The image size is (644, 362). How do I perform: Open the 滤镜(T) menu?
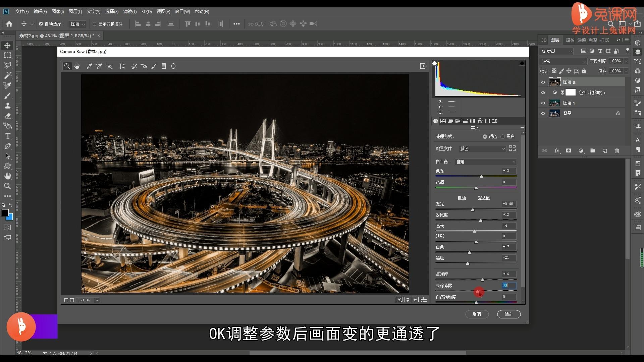pyautogui.click(x=130, y=11)
